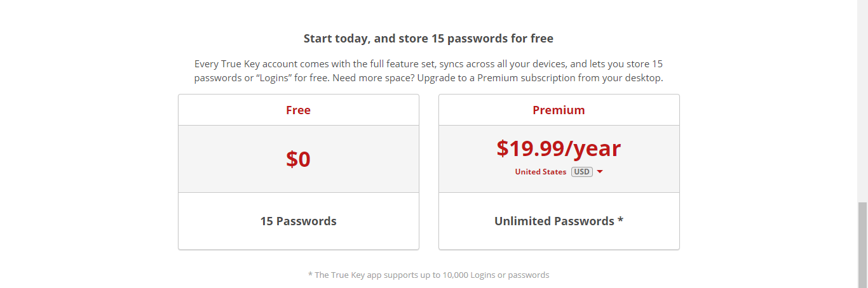868x288 pixels.
Task: Click the Premium plan header
Action: point(559,110)
